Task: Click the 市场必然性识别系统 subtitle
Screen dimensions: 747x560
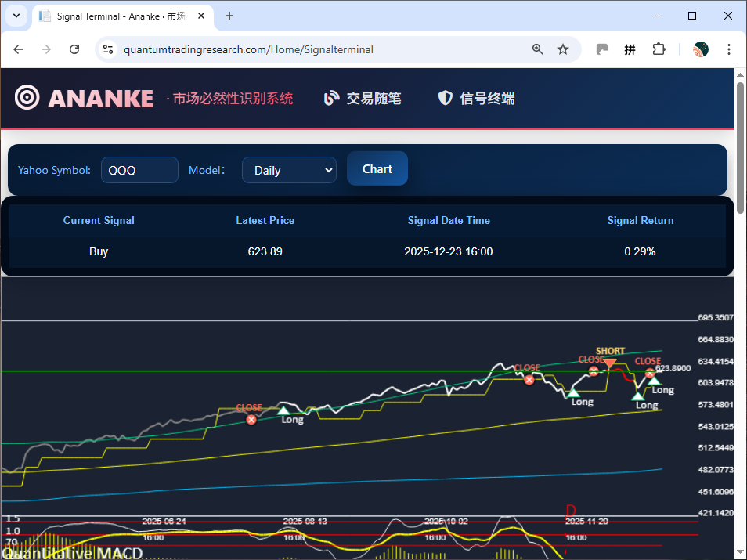Action: tap(232, 99)
